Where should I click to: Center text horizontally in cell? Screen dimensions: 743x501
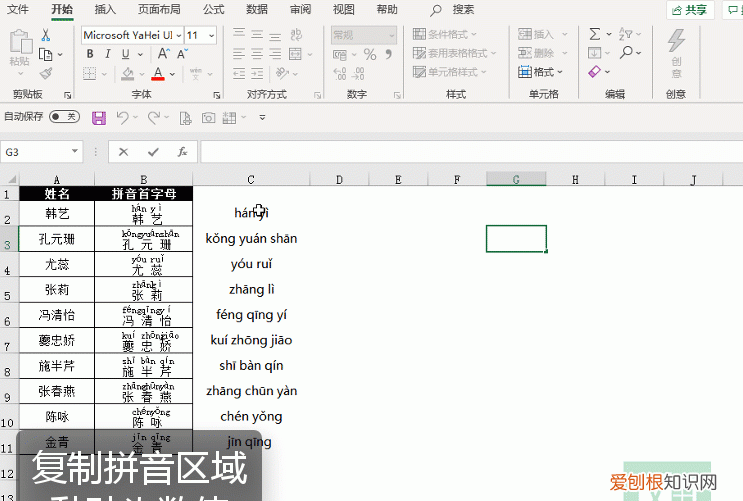pos(257,54)
